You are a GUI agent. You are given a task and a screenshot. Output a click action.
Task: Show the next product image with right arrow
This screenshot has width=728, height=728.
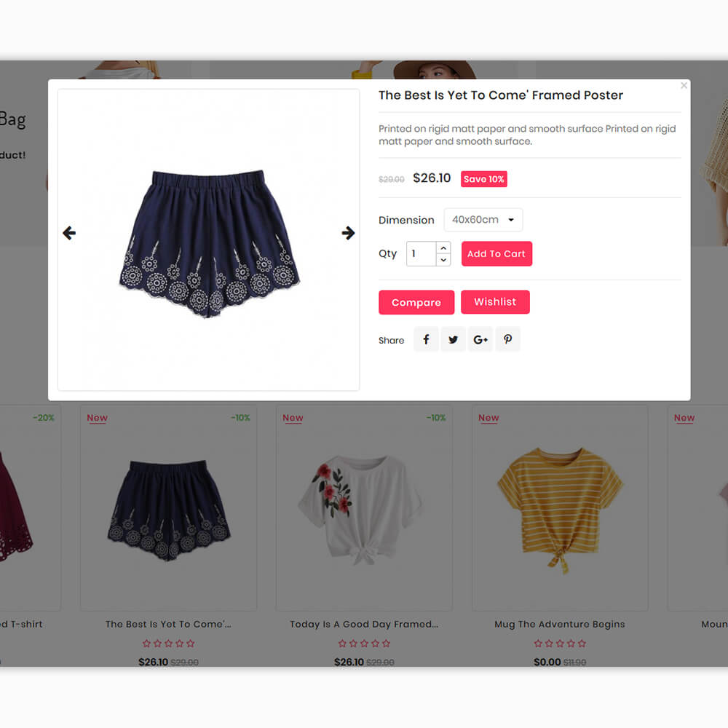pyautogui.click(x=348, y=233)
